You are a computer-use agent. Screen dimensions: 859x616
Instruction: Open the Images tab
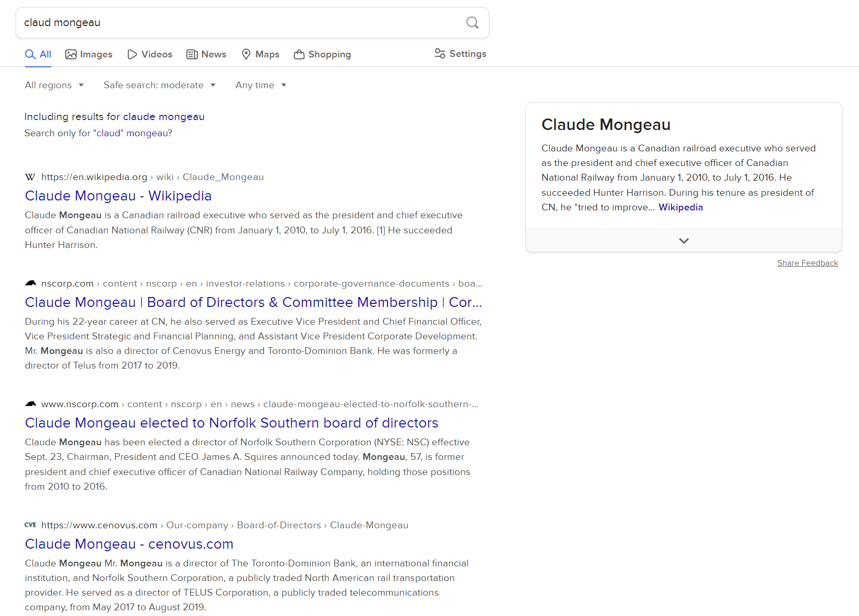[x=89, y=54]
